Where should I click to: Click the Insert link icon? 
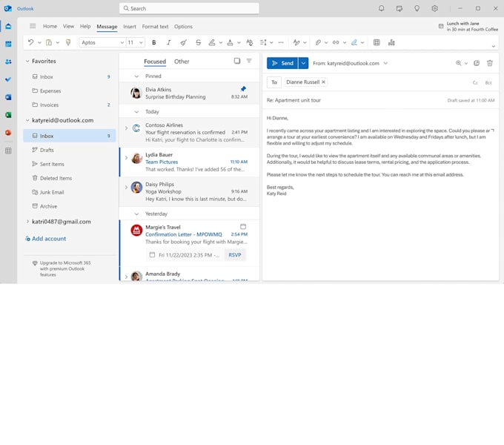[336, 42]
